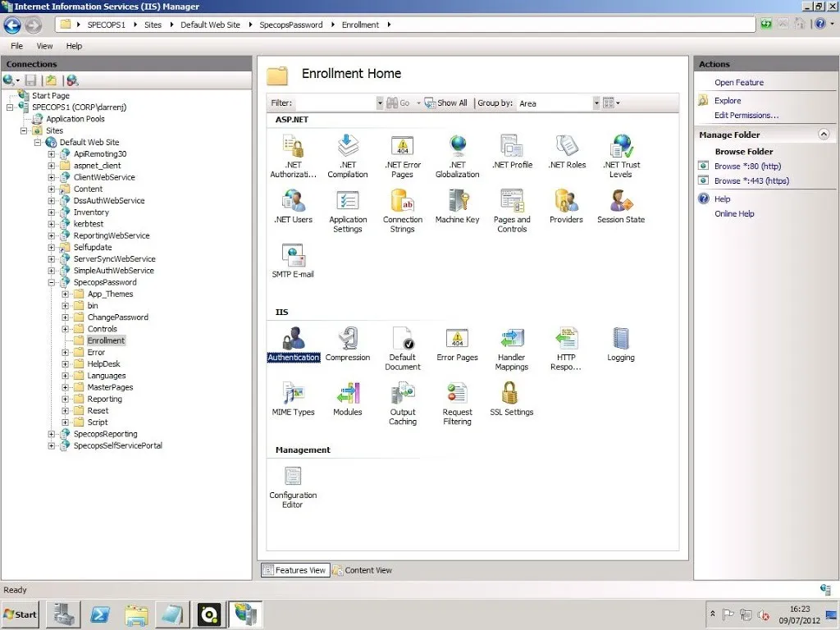The width and height of the screenshot is (840, 630).
Task: Expand the SpecopsReporting tree node
Action: coord(52,434)
